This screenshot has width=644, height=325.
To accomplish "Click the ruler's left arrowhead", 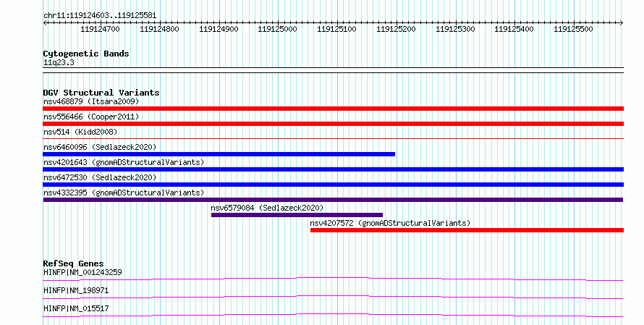I will coord(45,23).
